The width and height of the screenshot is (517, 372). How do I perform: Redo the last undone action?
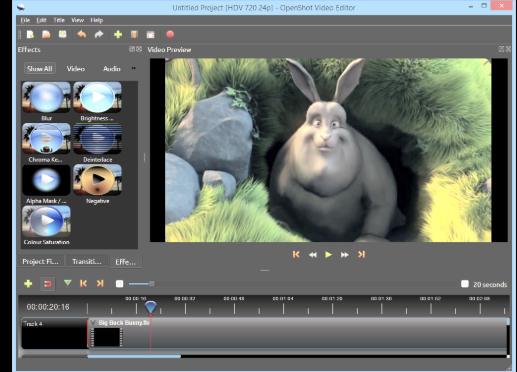coord(99,34)
